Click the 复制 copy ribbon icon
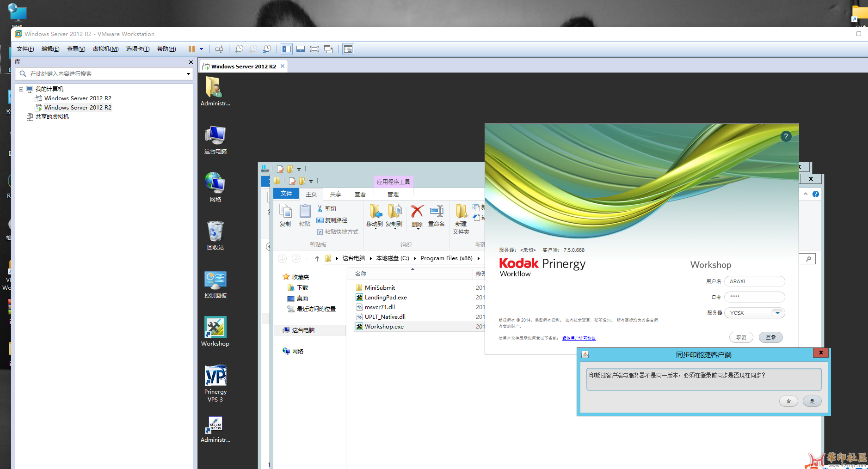This screenshot has width=868, height=469. pyautogui.click(x=285, y=216)
